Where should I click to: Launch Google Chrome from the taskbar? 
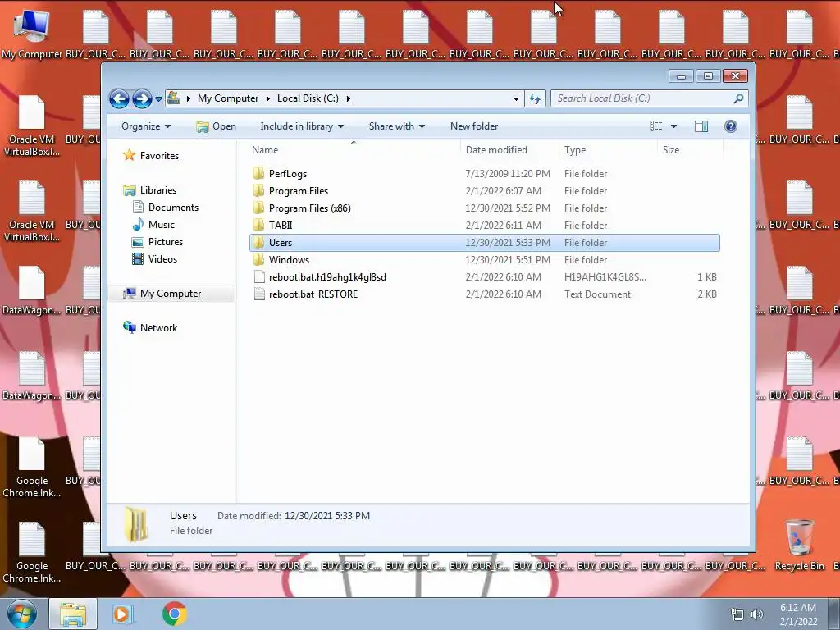174,614
